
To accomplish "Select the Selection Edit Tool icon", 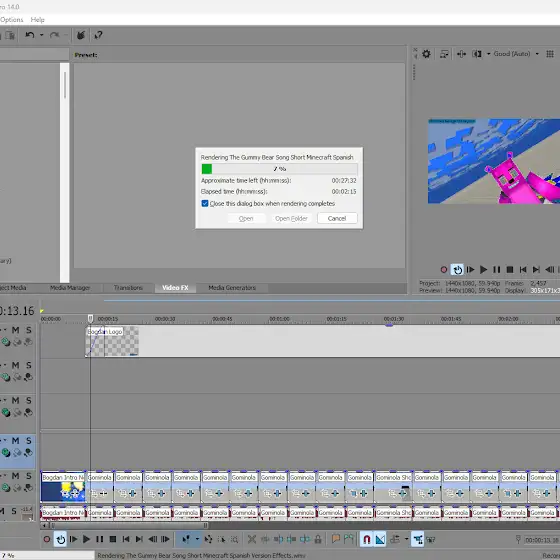I will click(x=221, y=539).
